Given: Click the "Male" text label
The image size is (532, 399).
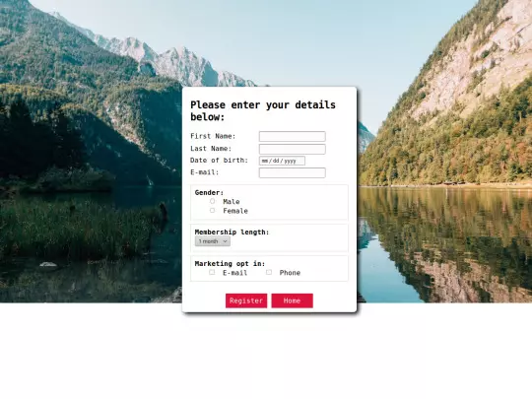Looking at the screenshot, I should pyautogui.click(x=232, y=202).
